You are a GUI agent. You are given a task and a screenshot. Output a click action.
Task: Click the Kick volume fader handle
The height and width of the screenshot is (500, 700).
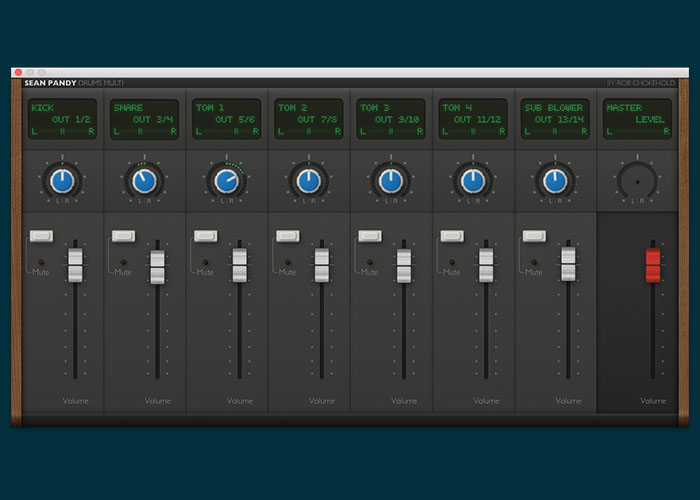pos(75,266)
